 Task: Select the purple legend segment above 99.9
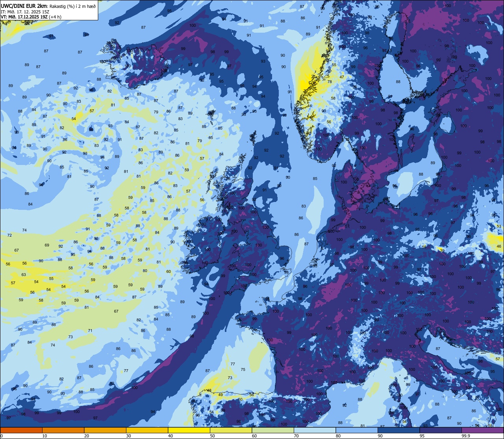tap(482, 430)
